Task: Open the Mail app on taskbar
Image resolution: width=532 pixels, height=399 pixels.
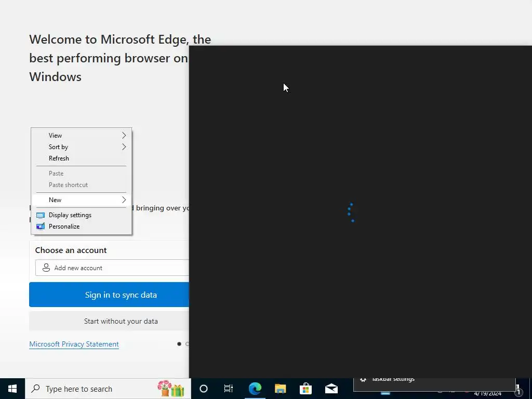Action: [x=331, y=389]
